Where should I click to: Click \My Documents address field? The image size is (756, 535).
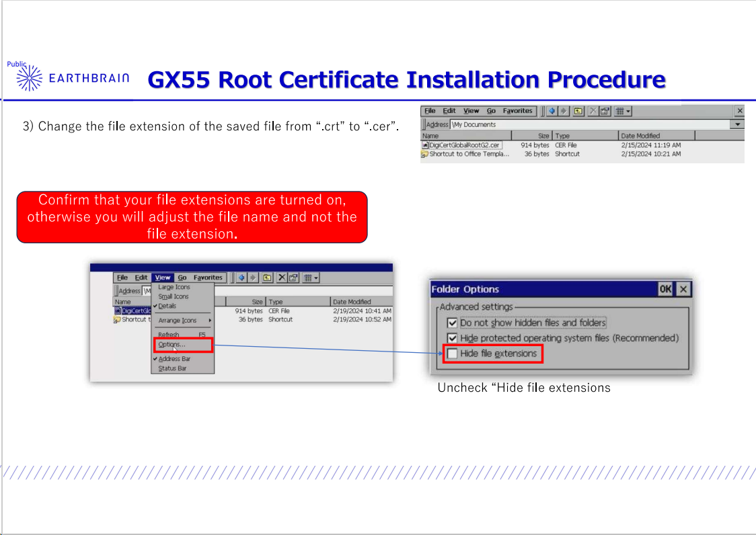point(590,124)
